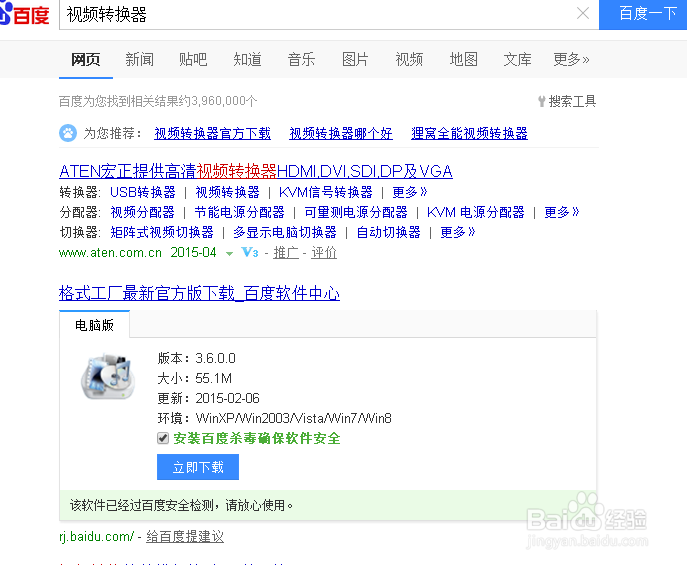Open 视频转换器官方下载 suggestion
Image resolution: width=687 pixels, height=565 pixels.
tap(212, 133)
